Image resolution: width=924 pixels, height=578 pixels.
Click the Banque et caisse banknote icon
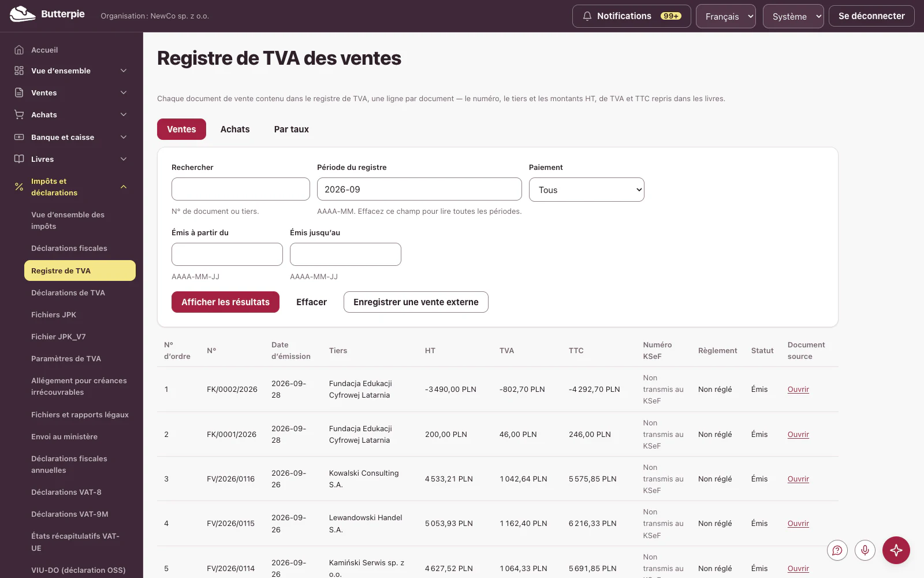coord(19,137)
